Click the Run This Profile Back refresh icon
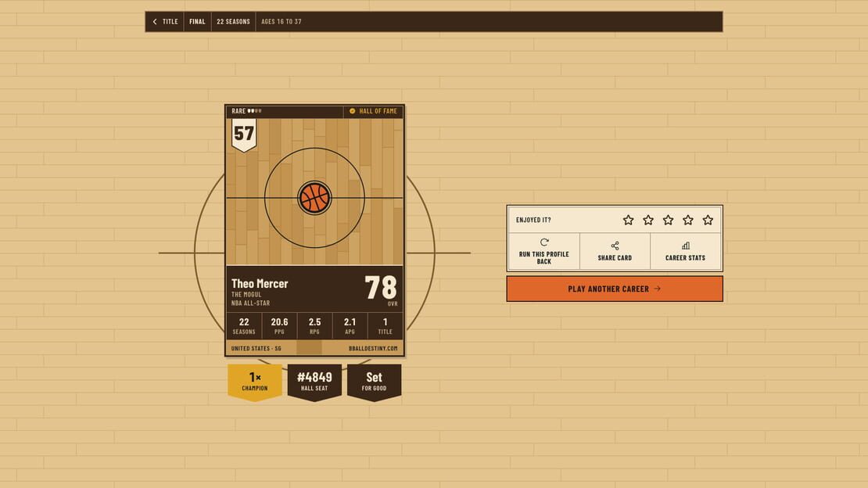 [544, 242]
